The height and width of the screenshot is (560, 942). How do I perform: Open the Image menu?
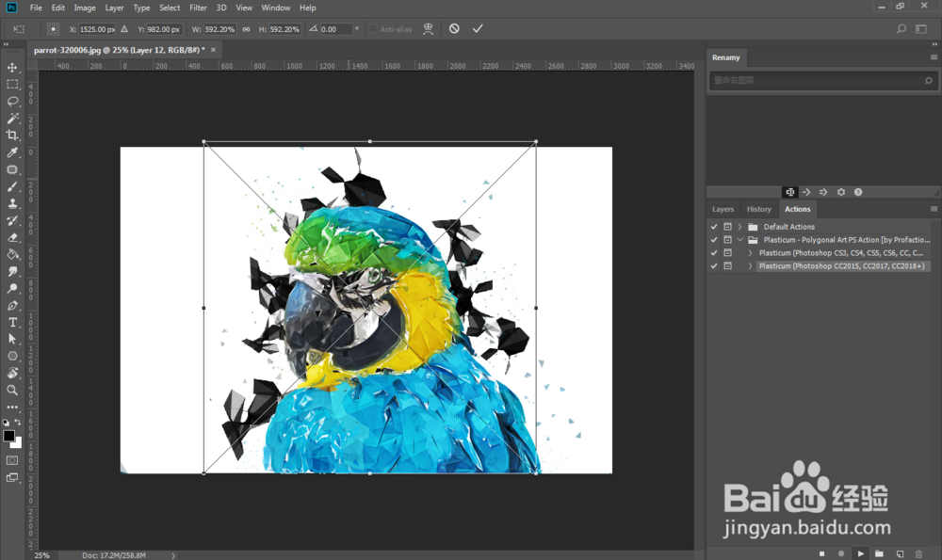(85, 8)
